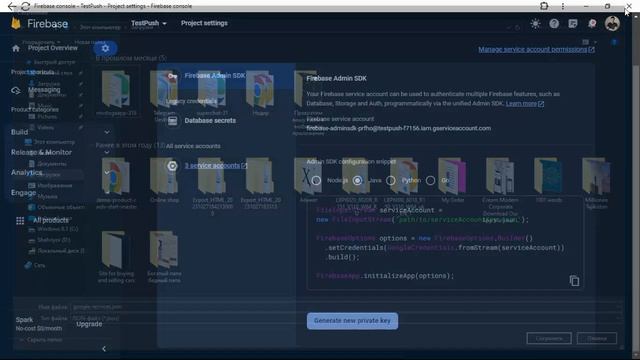This screenshot has height=360, width=640.
Task: Expand the Engage section
Action: pos(107,193)
